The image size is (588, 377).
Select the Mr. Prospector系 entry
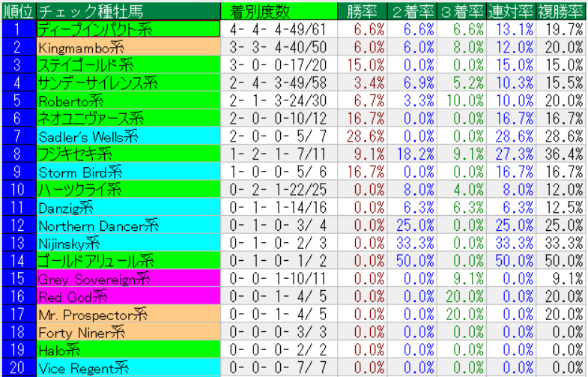128,314
